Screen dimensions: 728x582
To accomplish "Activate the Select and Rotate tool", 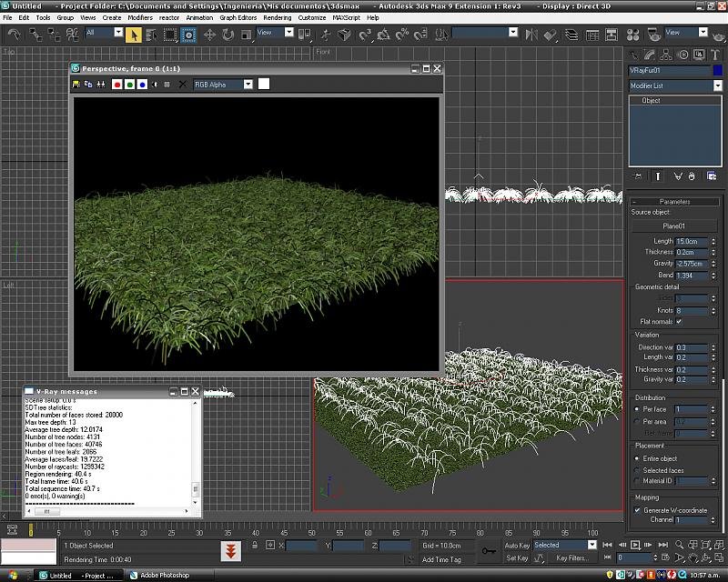I will pos(228,35).
